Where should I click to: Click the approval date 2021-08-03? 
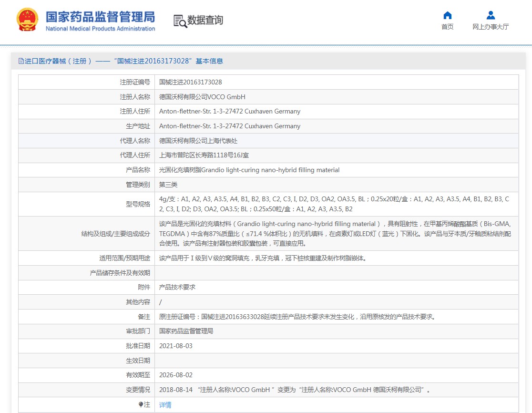175,346
